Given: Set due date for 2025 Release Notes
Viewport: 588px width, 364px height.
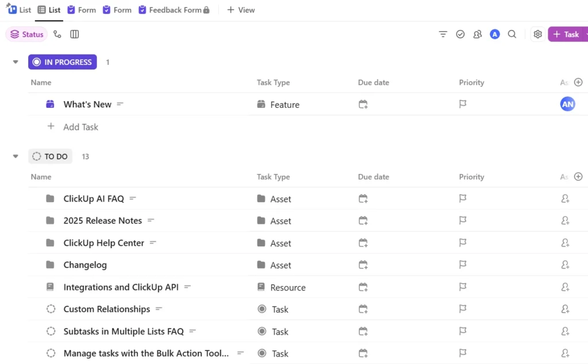Looking at the screenshot, I should tap(363, 220).
